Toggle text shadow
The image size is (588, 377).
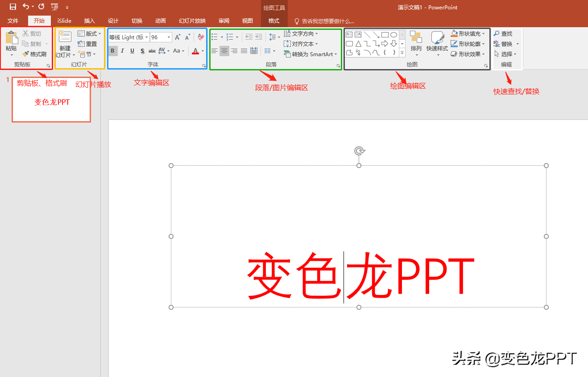(142, 51)
